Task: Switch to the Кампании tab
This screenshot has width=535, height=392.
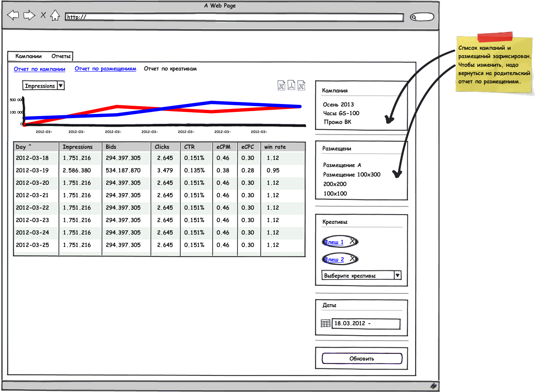Action: coord(29,56)
